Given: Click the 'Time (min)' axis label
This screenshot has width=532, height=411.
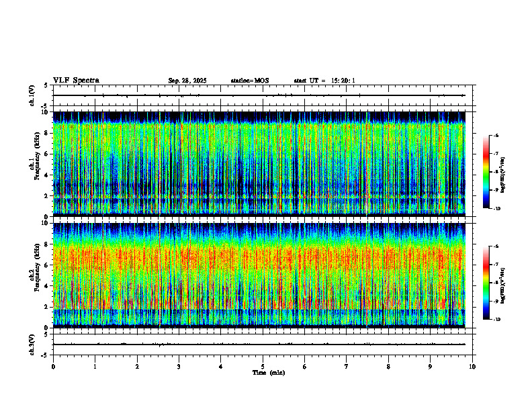Looking at the screenshot, I should (269, 373).
